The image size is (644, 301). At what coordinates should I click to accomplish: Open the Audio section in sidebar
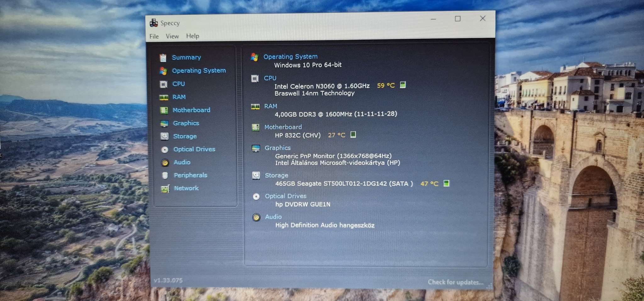tap(182, 162)
